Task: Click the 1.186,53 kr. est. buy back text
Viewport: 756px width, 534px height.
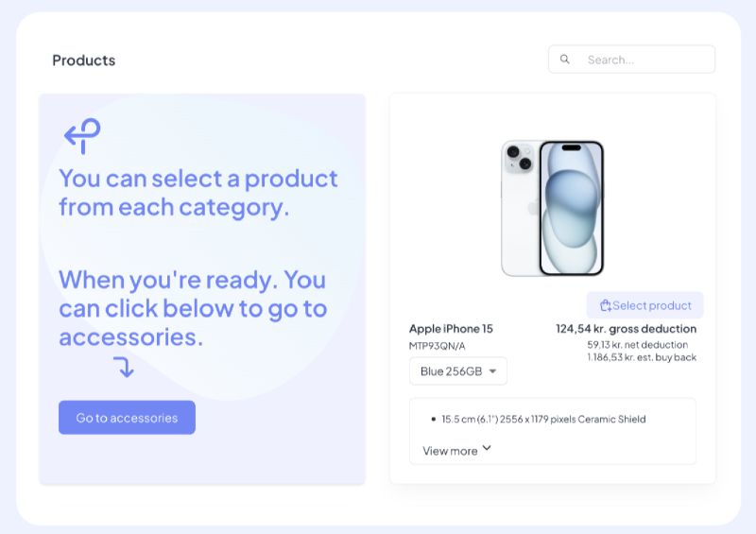Action: coord(642,357)
